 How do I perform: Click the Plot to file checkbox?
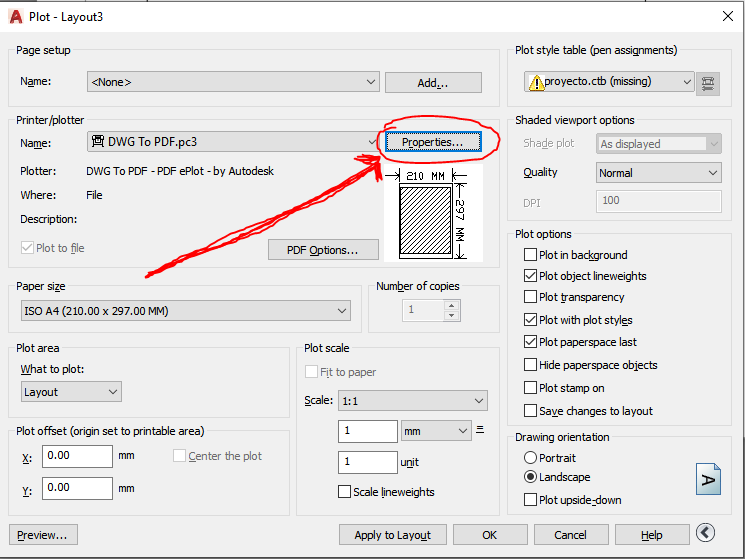tap(27, 247)
